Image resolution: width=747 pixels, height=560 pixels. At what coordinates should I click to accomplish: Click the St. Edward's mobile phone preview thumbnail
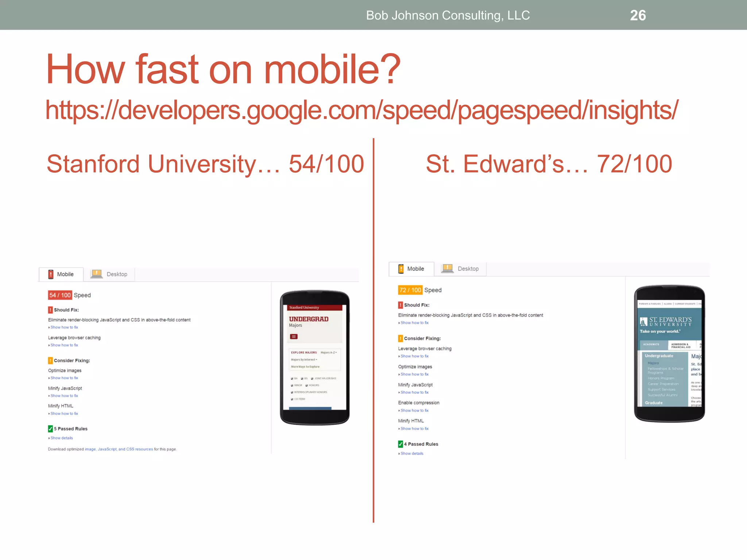click(669, 354)
